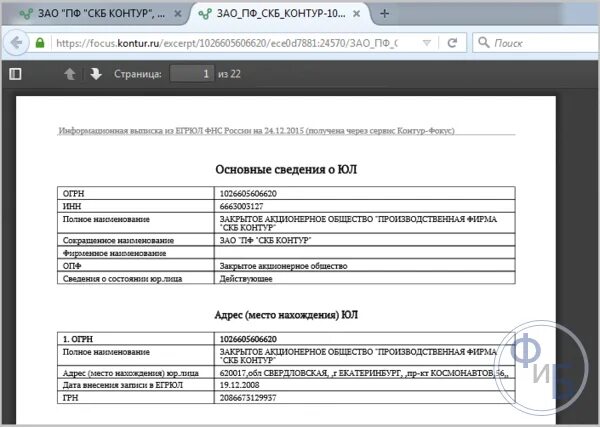This screenshot has height=428, width=600.
Task: Click the label Фирменное наименование
Action: coord(114,253)
